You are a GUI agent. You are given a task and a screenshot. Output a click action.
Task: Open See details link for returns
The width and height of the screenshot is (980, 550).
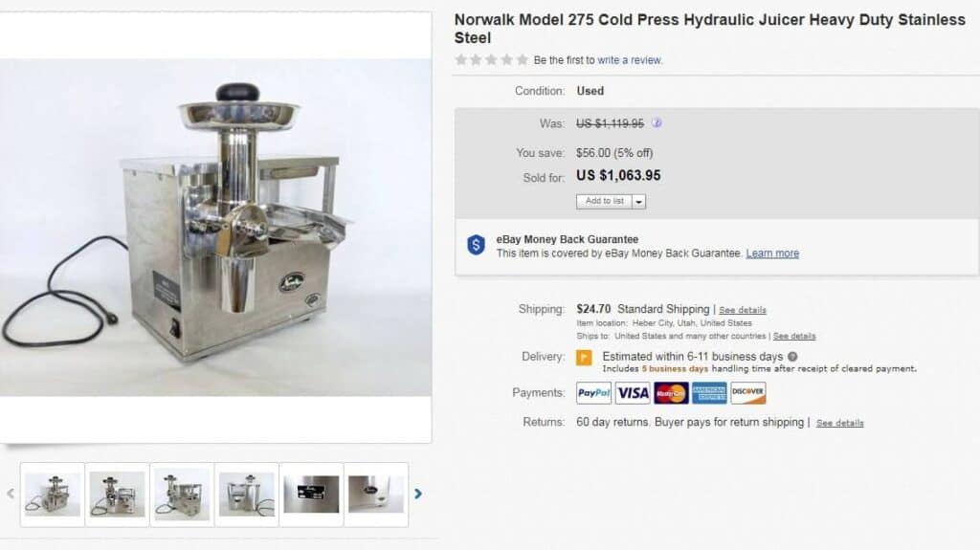(840, 423)
